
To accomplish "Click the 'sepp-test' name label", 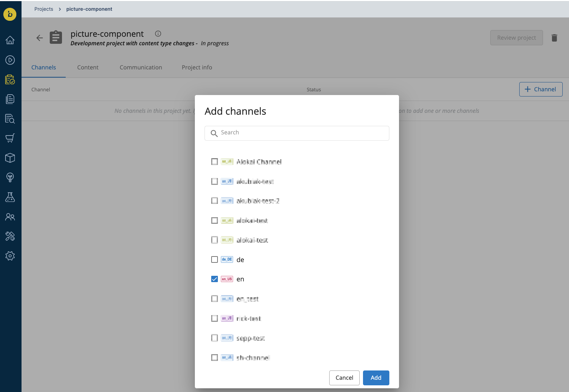I will coord(251,338).
